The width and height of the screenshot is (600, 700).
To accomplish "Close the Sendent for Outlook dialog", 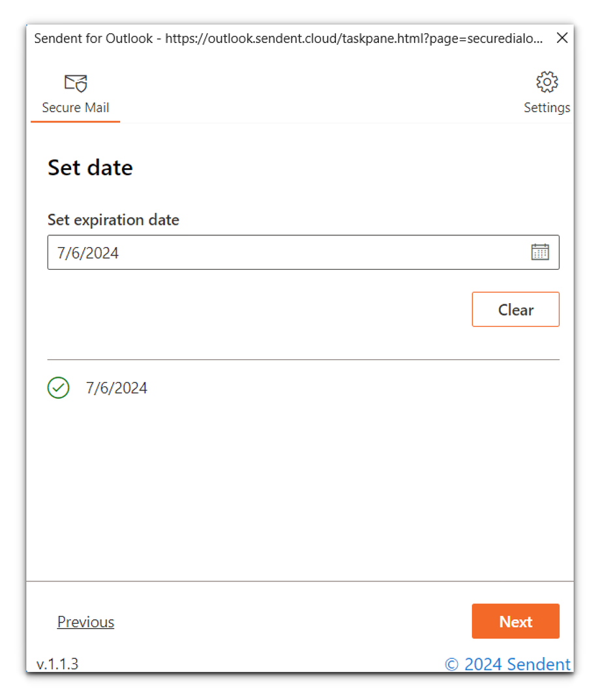I will coord(562,38).
